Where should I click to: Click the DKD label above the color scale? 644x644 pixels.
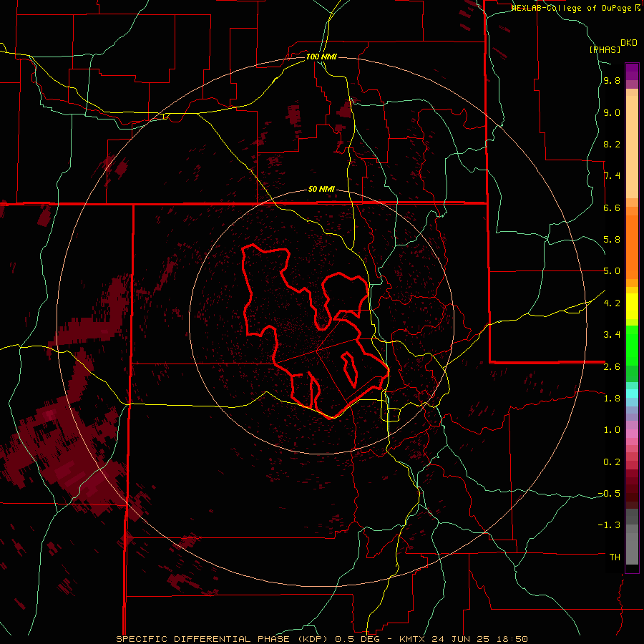[628, 43]
